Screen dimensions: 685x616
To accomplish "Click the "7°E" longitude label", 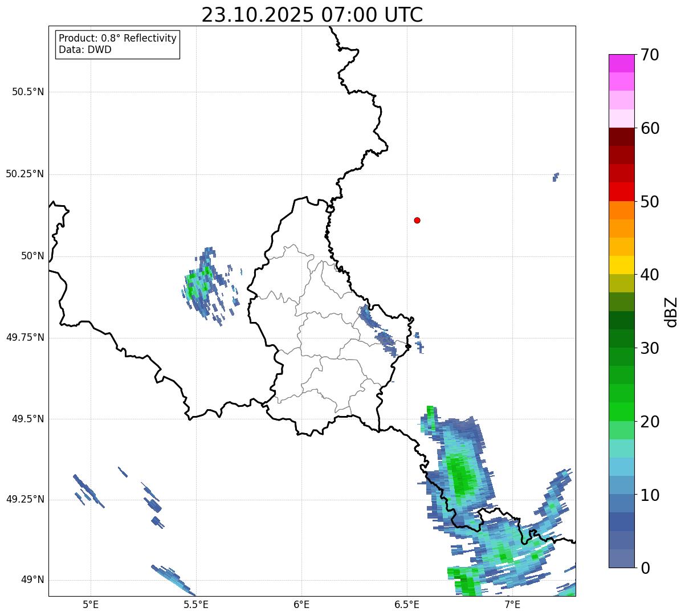I will 513,605.
